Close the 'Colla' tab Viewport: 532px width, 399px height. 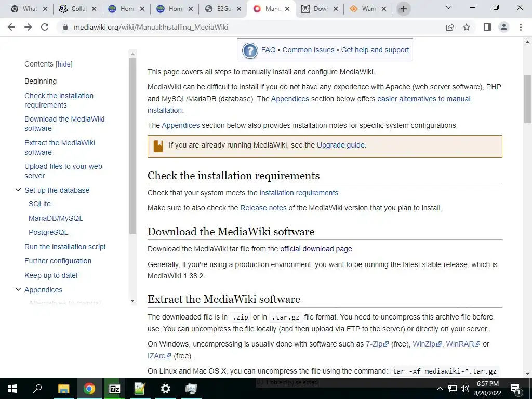coord(94,9)
